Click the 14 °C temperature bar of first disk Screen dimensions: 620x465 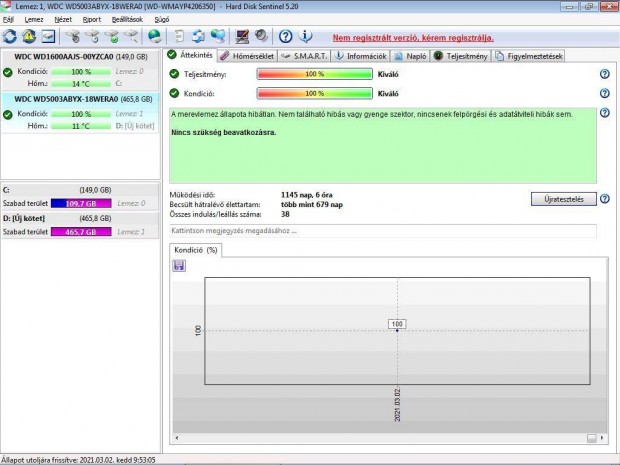point(81,84)
